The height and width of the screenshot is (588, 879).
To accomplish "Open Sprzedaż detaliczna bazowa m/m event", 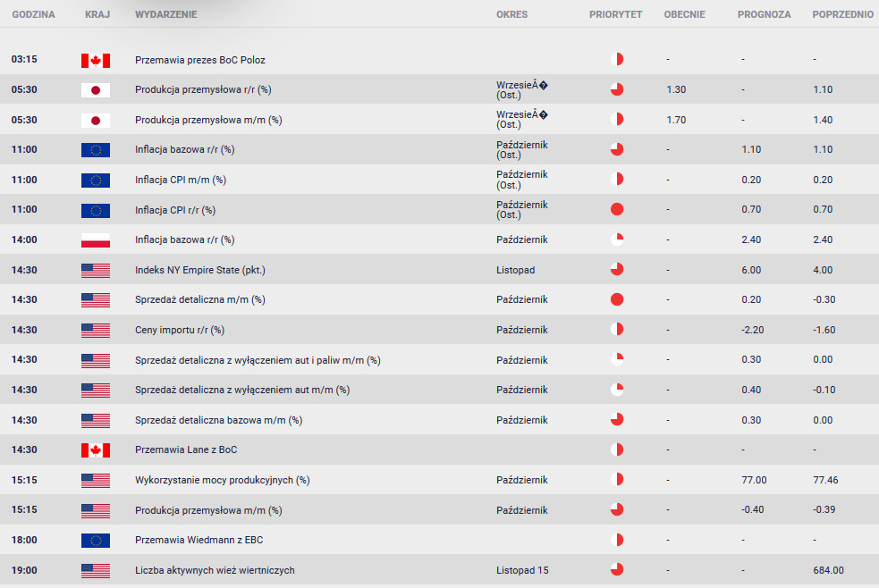I will tap(218, 420).
